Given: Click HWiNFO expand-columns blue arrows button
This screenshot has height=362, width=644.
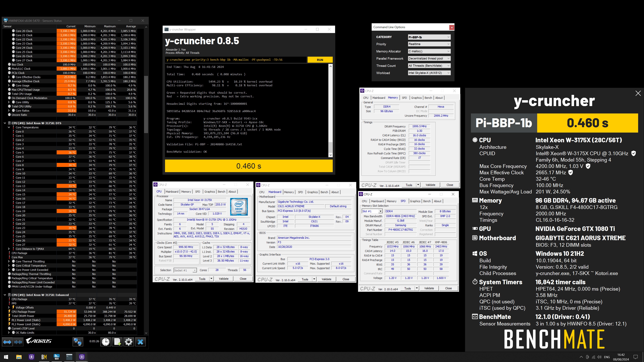Looking at the screenshot, I should pyautogui.click(x=7, y=342).
